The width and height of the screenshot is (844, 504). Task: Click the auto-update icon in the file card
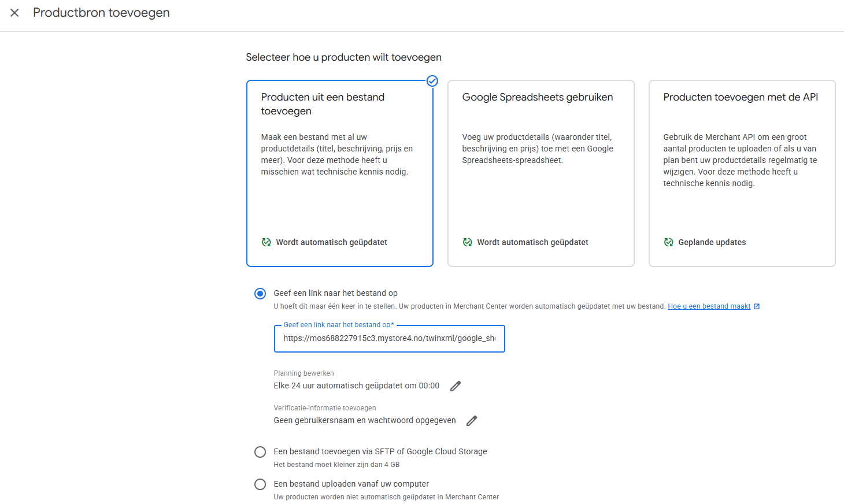coord(266,242)
